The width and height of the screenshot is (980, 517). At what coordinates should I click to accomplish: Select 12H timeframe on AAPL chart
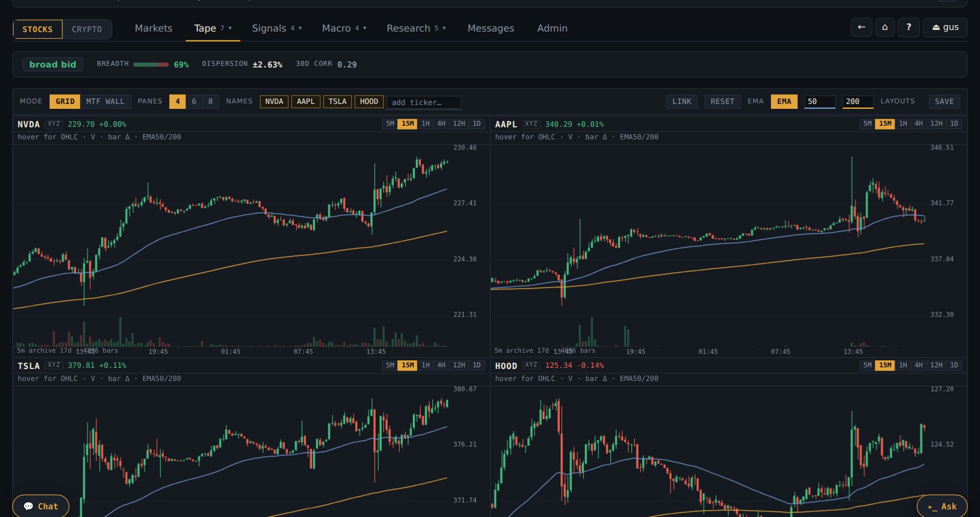[936, 124]
